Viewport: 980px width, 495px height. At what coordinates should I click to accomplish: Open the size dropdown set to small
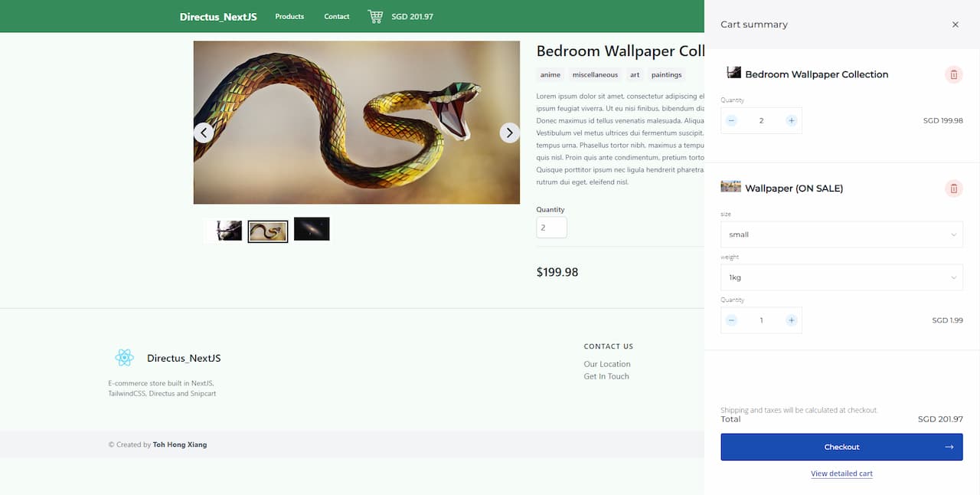point(841,234)
